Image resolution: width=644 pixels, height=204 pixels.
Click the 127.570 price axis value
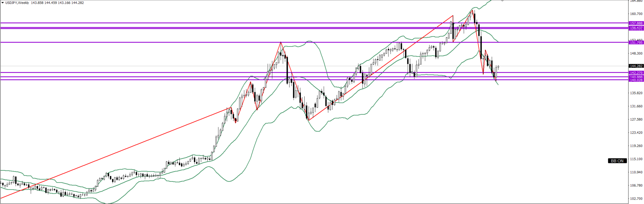[x=636, y=119]
